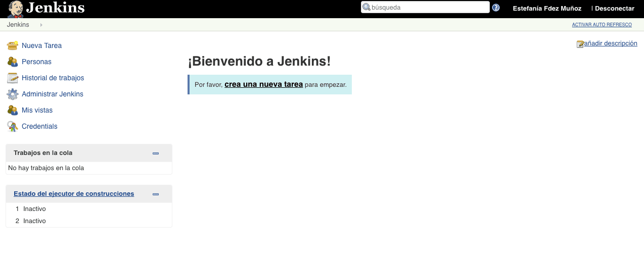Image resolution: width=644 pixels, height=267 pixels.
Task: Click the Credentials keys icon
Action: point(13,126)
